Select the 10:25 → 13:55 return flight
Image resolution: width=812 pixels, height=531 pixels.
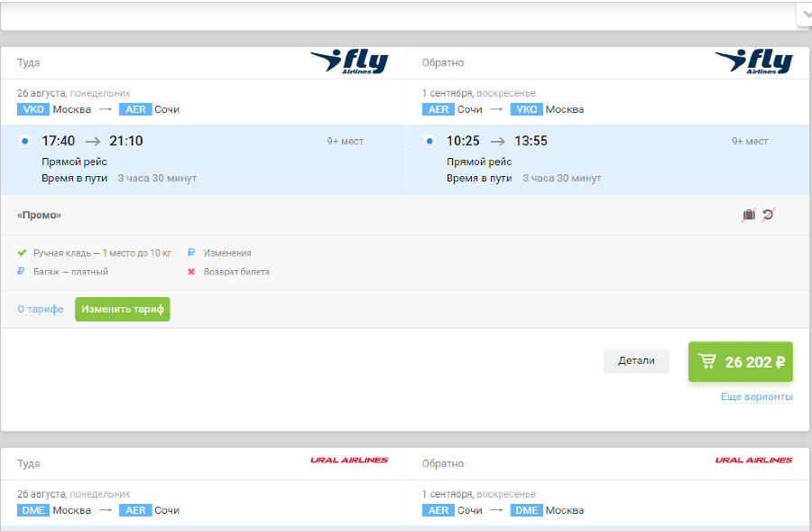point(429,141)
